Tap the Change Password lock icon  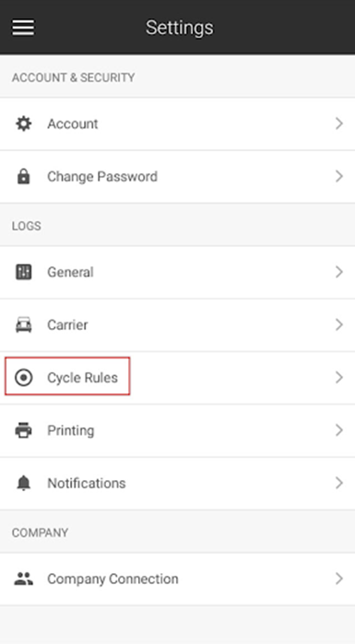click(x=23, y=177)
